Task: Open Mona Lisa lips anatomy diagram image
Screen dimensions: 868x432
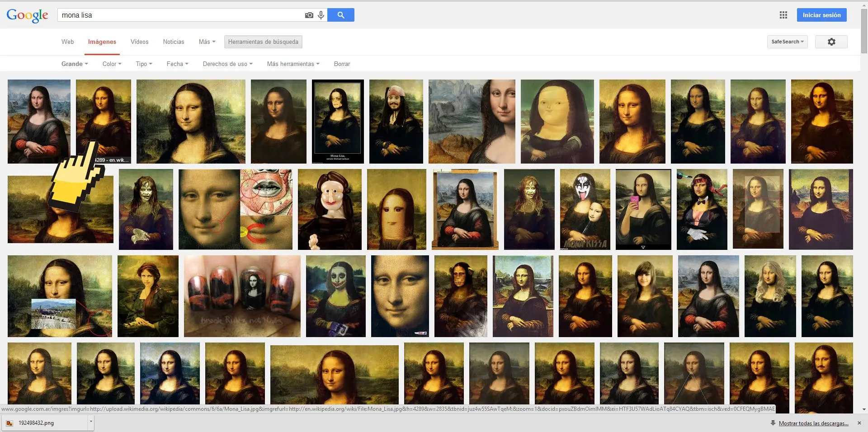Action: (236, 209)
